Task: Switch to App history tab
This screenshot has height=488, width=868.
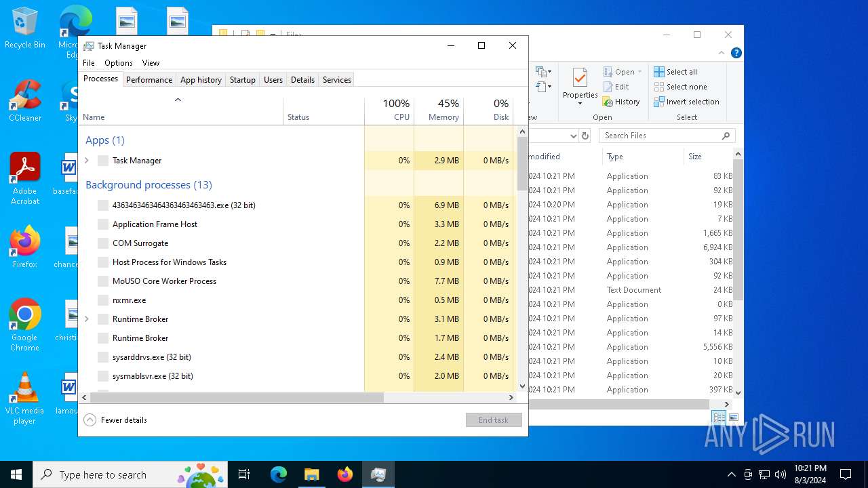Action: (x=201, y=79)
